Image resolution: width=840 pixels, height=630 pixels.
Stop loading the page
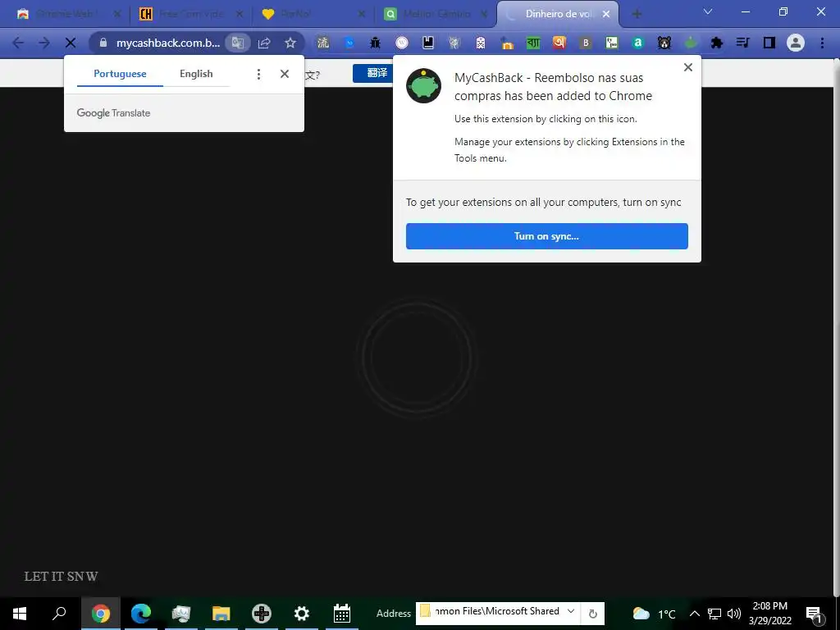coord(71,43)
